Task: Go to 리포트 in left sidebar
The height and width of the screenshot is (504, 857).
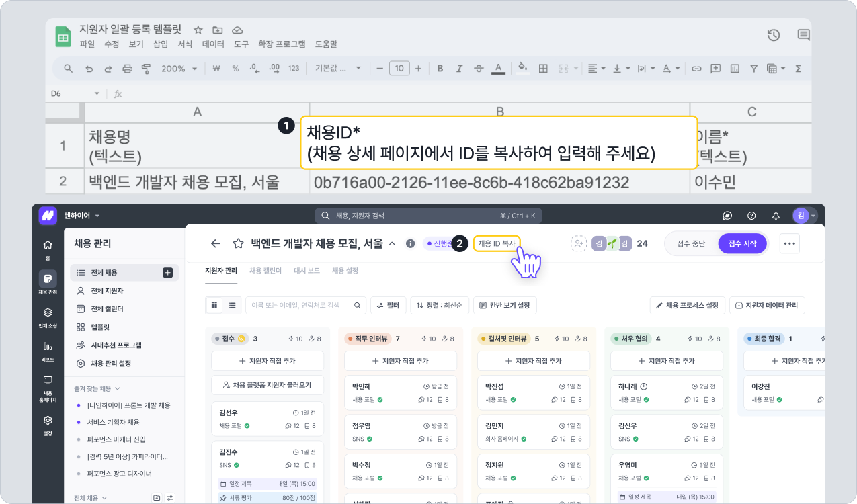Action: pos(48,351)
